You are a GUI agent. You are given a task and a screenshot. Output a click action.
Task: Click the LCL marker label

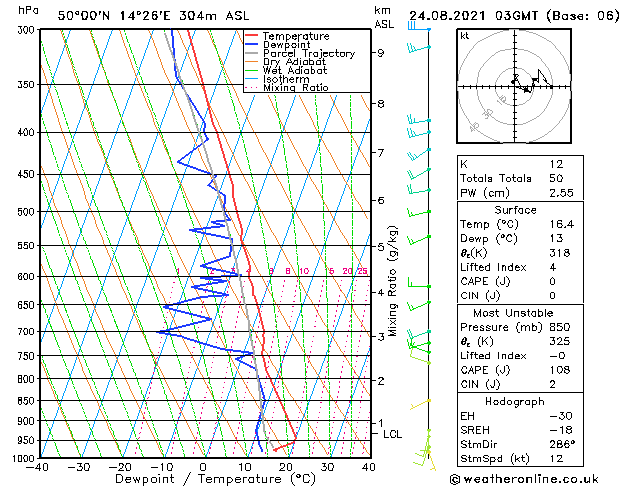[x=392, y=434]
